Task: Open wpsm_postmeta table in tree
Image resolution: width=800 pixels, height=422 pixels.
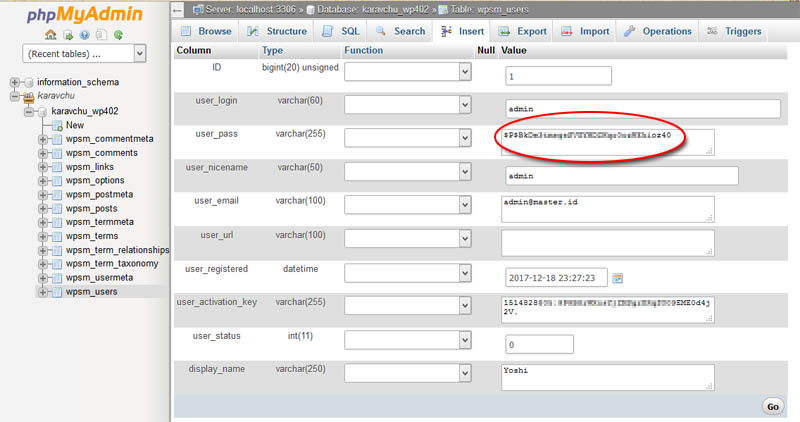Action: pyautogui.click(x=99, y=194)
